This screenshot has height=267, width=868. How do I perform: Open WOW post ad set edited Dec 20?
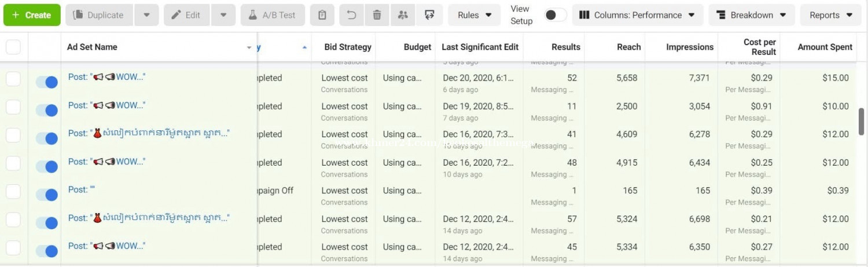(107, 76)
